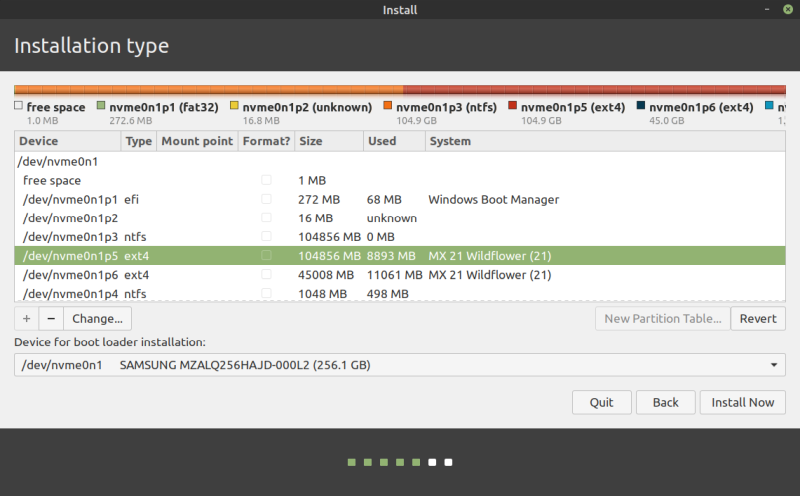
Task: Toggle format checkbox for /dev/nvme0n1p1 efi
Action: click(266, 199)
